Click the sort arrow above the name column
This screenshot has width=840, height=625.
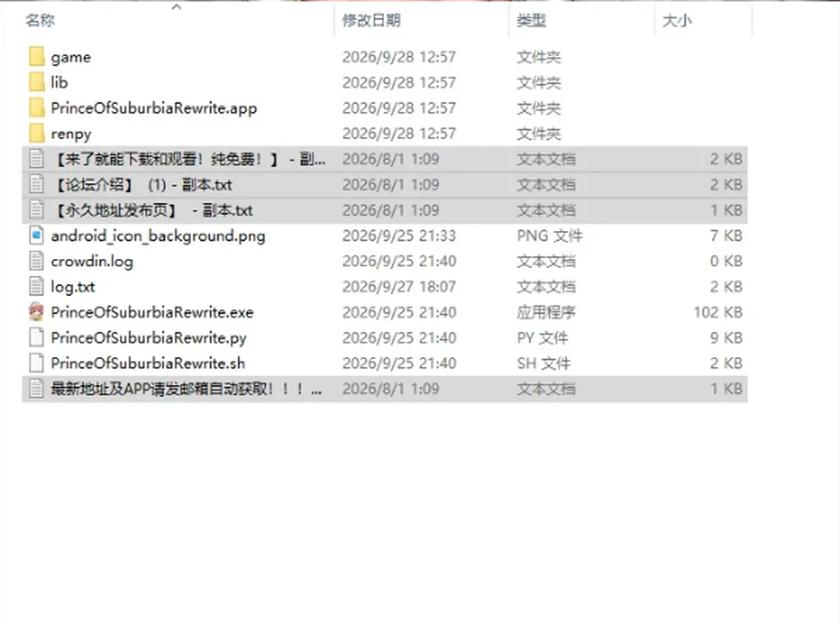tap(176, 7)
